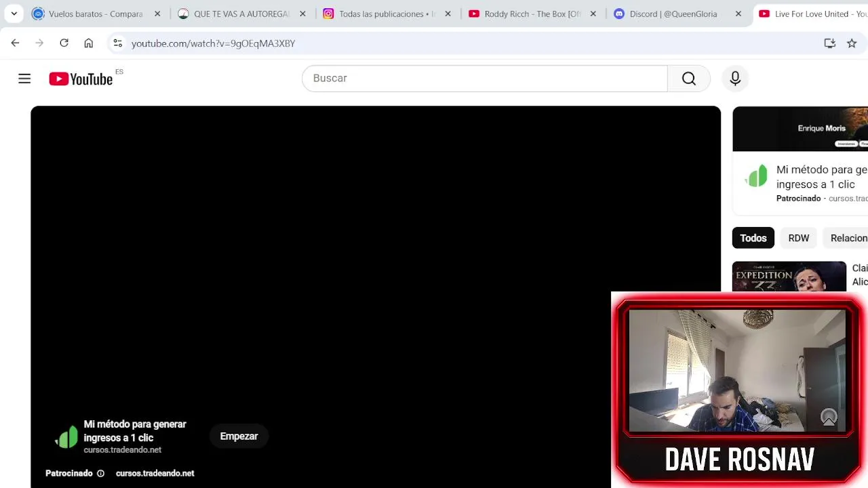The height and width of the screenshot is (488, 868).
Task: Close the Roddy Ricch tab
Action: (x=593, y=14)
